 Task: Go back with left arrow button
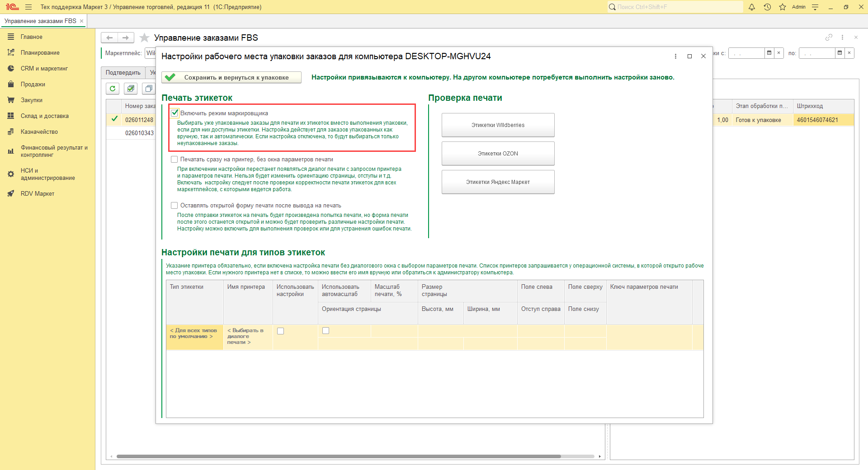[109, 38]
